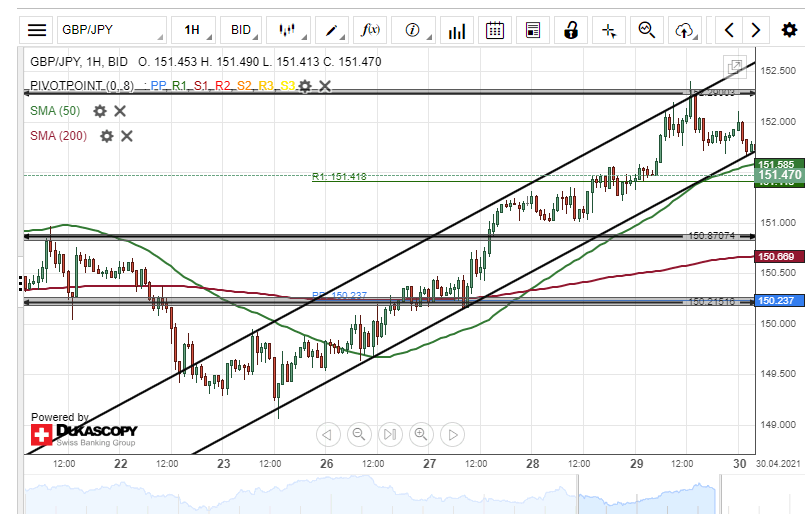The width and height of the screenshot is (811, 522).
Task: Expand the 1H timeframe dropdown
Action: point(192,30)
